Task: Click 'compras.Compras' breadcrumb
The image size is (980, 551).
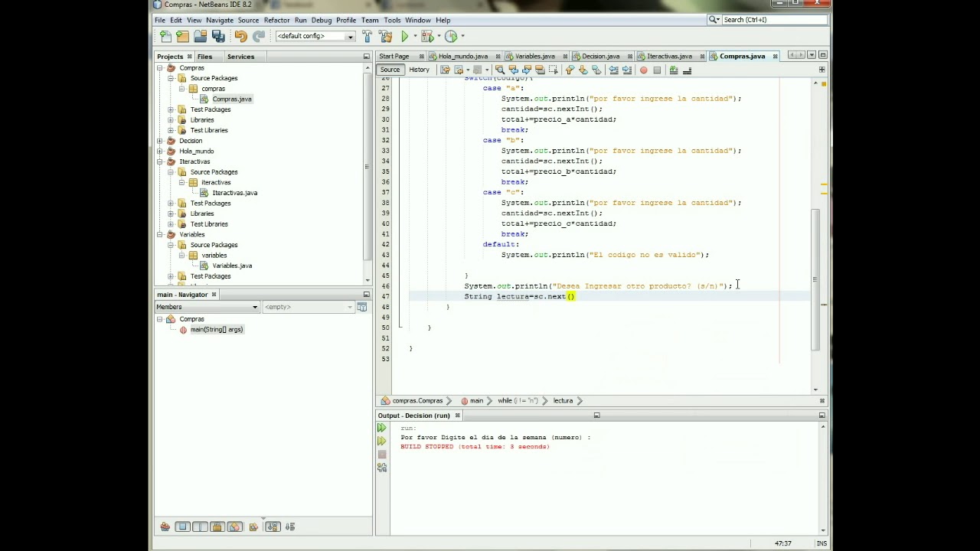Action: (417, 400)
